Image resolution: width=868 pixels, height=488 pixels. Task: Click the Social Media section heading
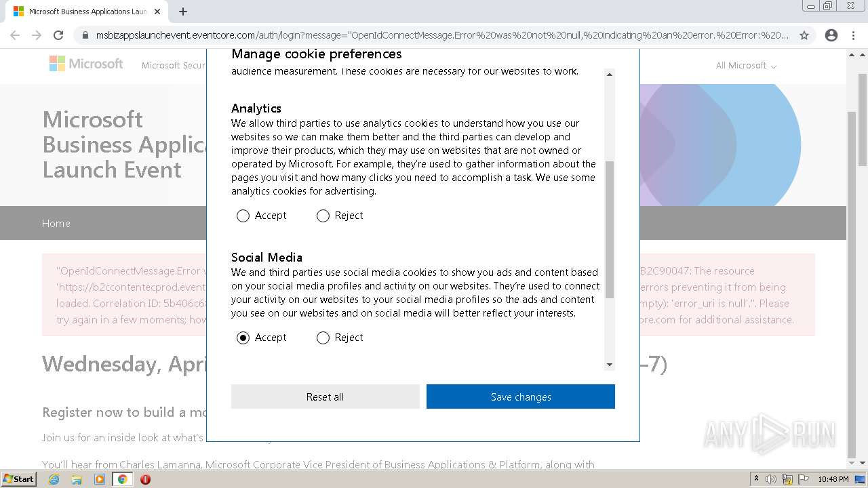[x=267, y=257]
